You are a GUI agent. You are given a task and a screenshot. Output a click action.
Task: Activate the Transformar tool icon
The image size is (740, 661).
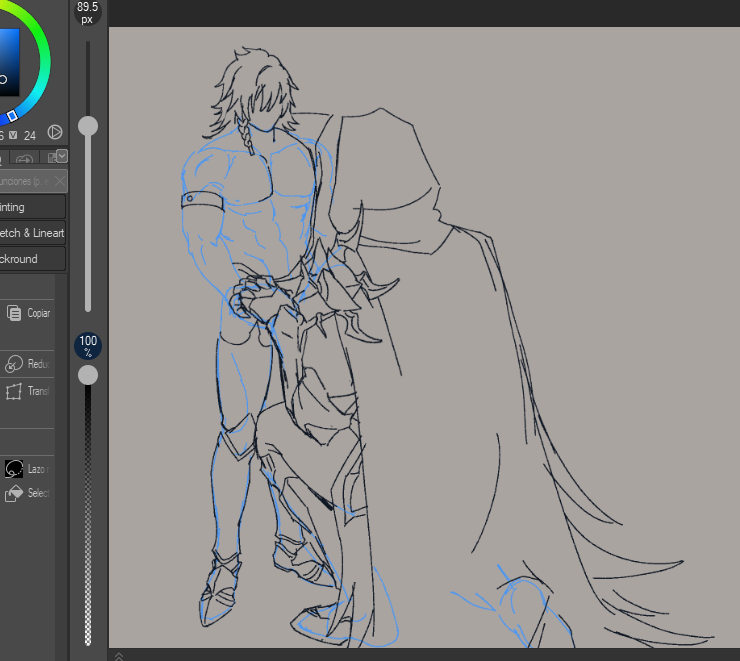pos(14,391)
